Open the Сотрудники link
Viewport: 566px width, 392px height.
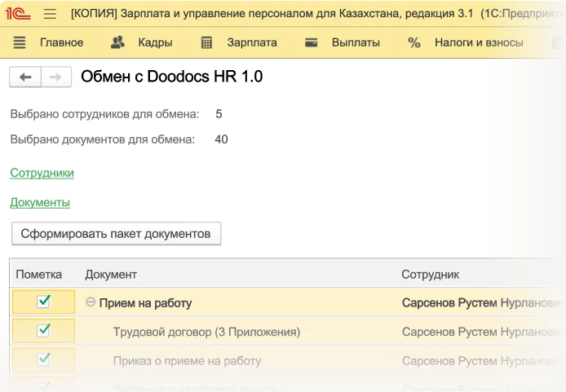tap(42, 173)
